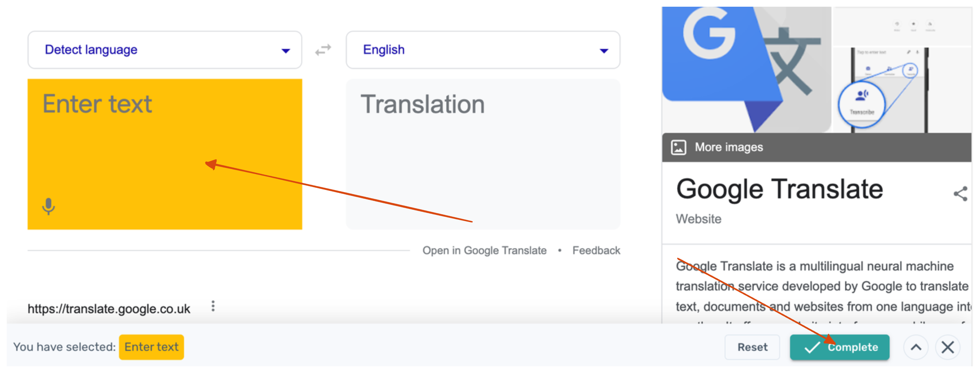980x373 pixels.
Task: Click the Translation output box
Action: click(483, 154)
